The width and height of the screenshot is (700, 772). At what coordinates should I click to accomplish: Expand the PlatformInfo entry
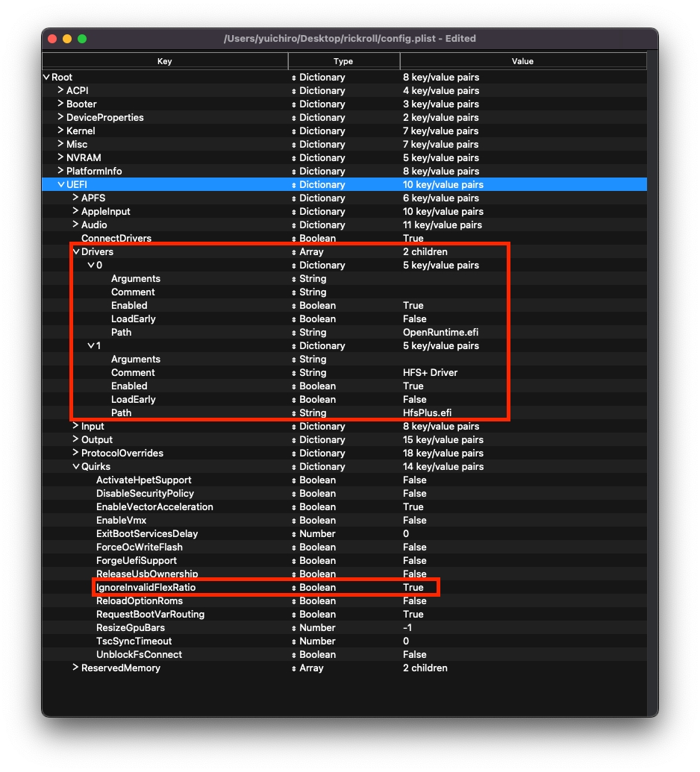(60, 171)
